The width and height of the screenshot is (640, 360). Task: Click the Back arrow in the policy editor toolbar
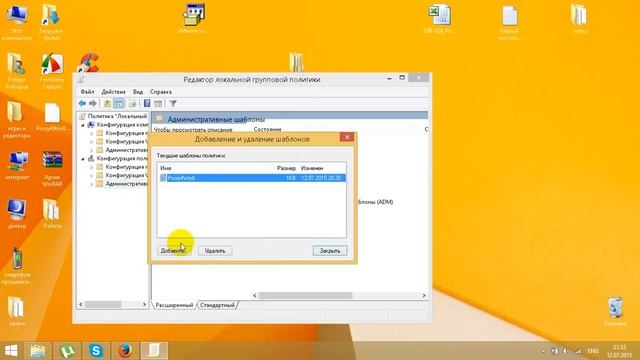(x=82, y=104)
